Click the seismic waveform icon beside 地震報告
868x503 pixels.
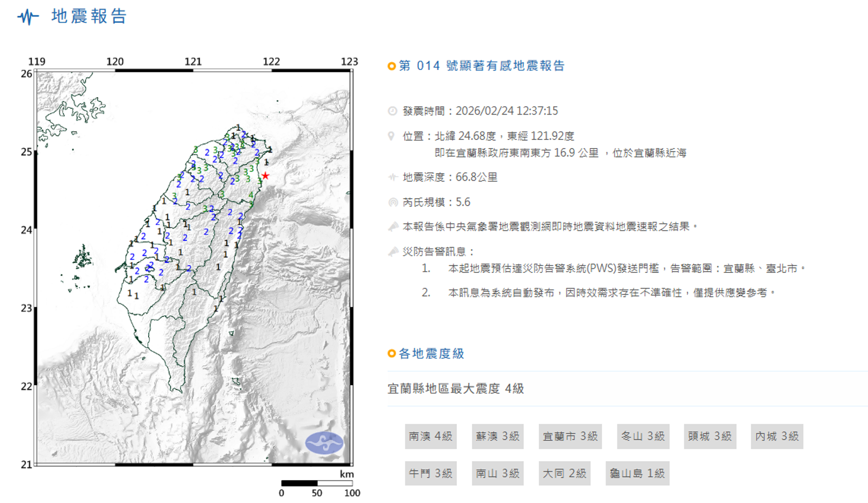(28, 17)
